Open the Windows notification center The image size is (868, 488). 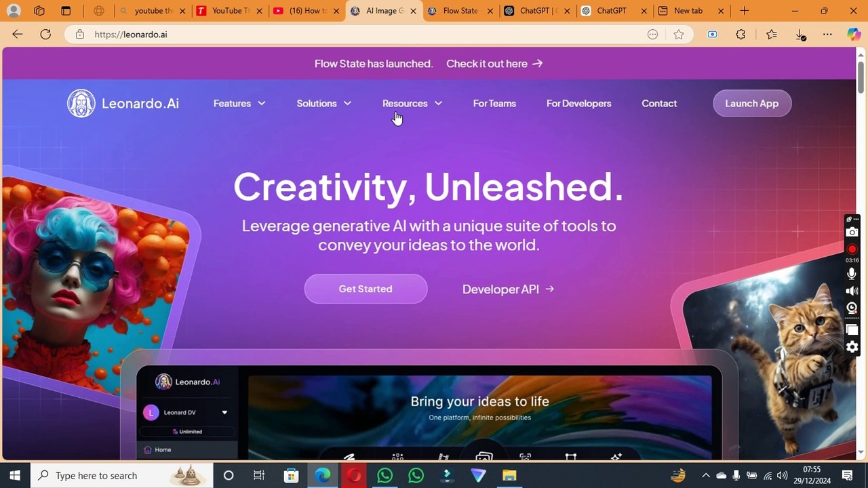(x=847, y=476)
